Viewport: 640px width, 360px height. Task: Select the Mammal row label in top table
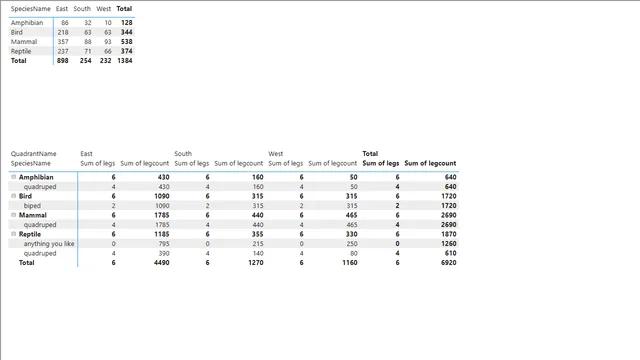24,42
